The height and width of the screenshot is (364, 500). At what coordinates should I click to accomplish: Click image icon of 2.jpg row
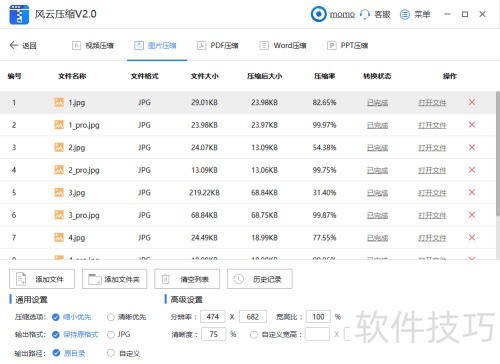pos(59,147)
